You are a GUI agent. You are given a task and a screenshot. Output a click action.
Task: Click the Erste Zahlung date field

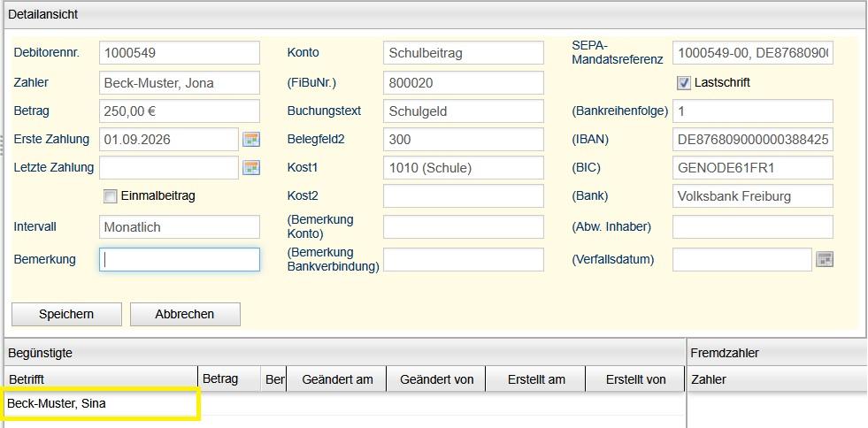coord(169,140)
